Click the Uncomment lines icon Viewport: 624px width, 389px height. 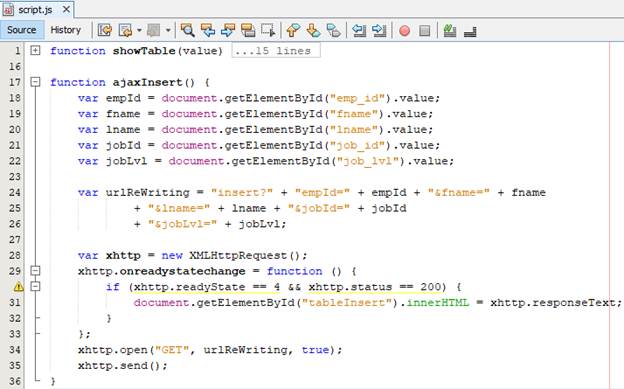(470, 31)
